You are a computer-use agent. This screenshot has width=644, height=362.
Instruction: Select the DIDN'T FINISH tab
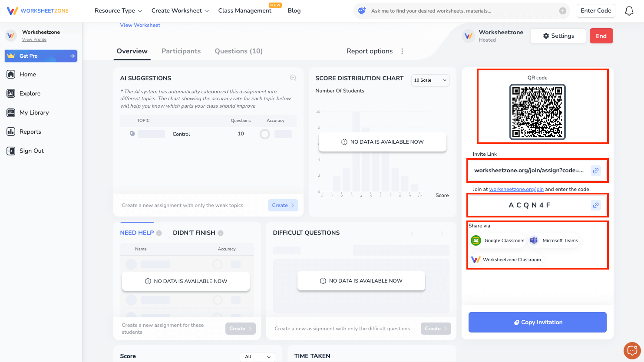pos(194,233)
